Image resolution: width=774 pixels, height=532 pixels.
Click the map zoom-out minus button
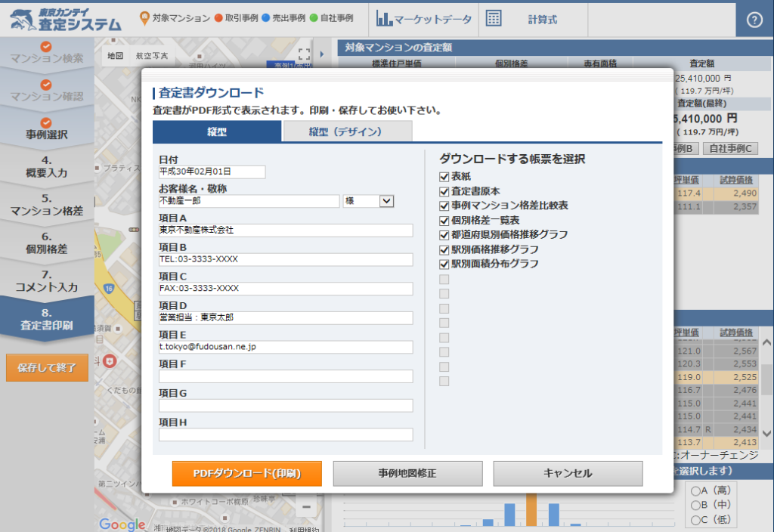[x=306, y=506]
